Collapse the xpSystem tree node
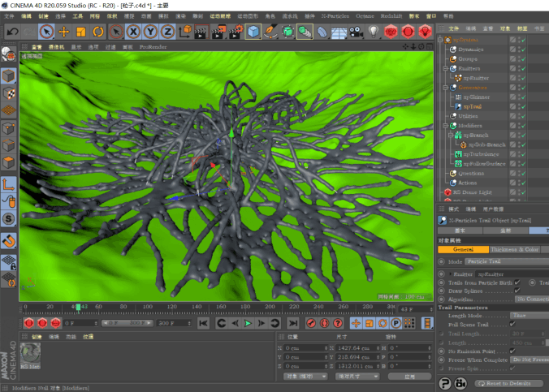This screenshot has height=392, width=549. pyautogui.click(x=441, y=40)
